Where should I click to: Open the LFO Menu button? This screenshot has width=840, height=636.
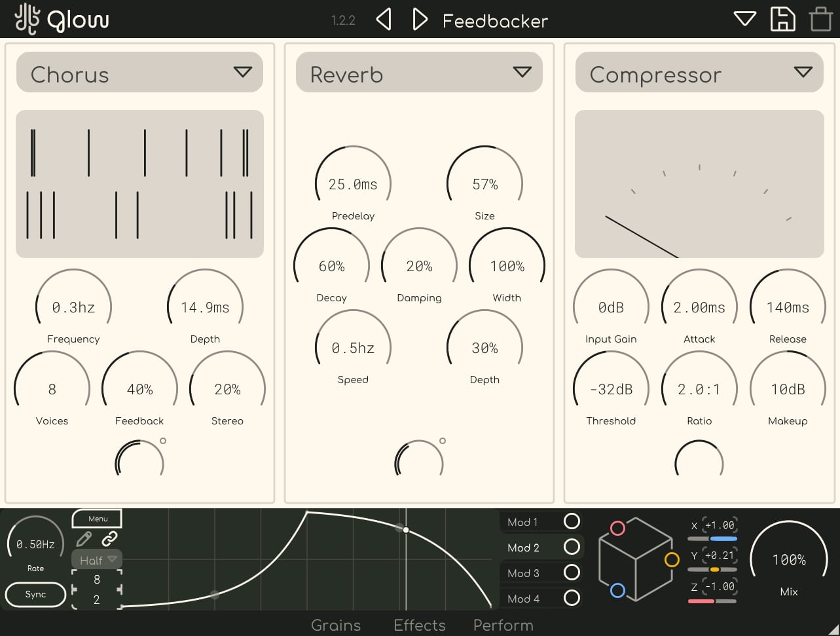96,518
